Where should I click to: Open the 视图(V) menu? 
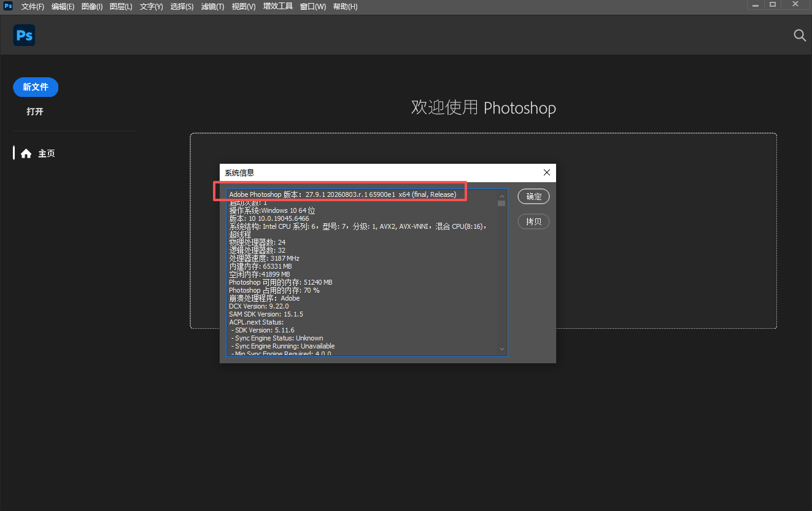pyautogui.click(x=244, y=7)
